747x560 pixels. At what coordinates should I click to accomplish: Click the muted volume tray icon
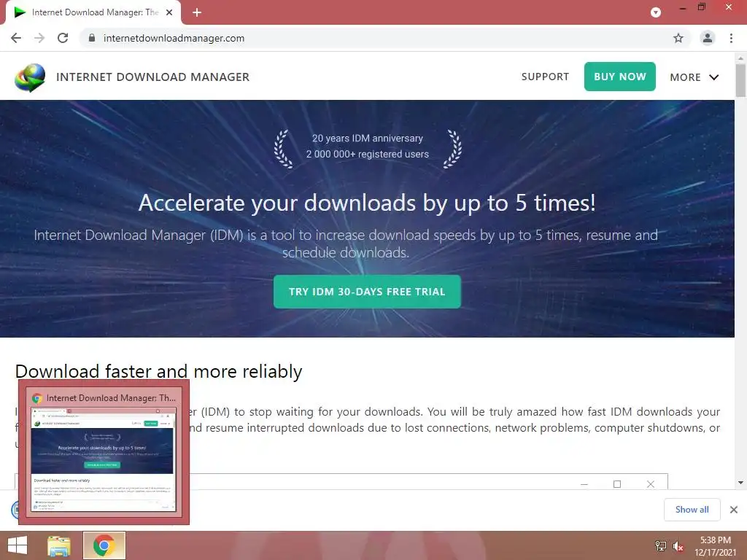point(678,546)
